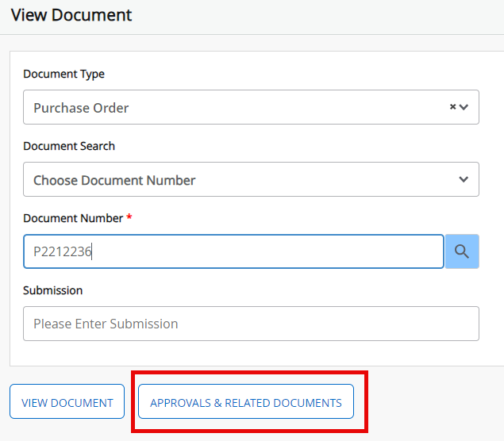The width and height of the screenshot is (504, 441).
Task: Click blank form area below the Submission field
Action: click(251, 354)
